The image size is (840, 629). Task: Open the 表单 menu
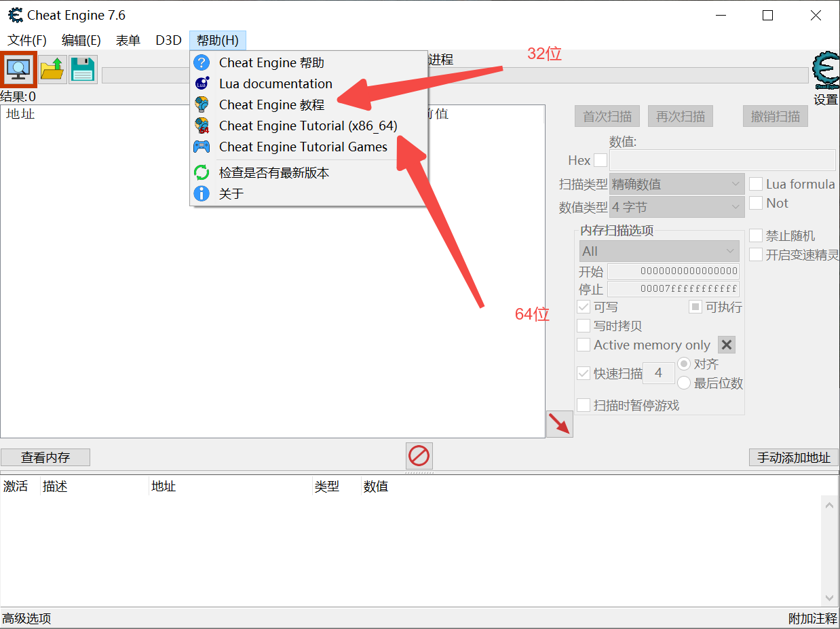point(128,40)
